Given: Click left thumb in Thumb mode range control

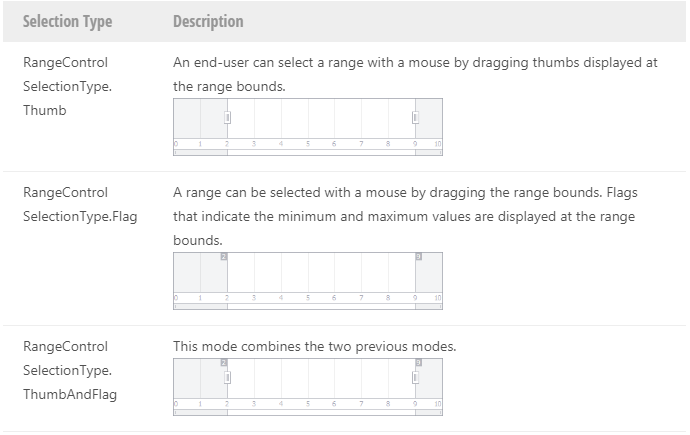Looking at the screenshot, I should point(228,118).
